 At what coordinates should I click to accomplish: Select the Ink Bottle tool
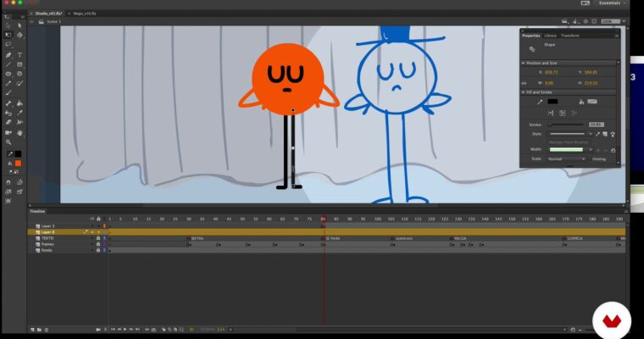pyautogui.click(x=8, y=113)
